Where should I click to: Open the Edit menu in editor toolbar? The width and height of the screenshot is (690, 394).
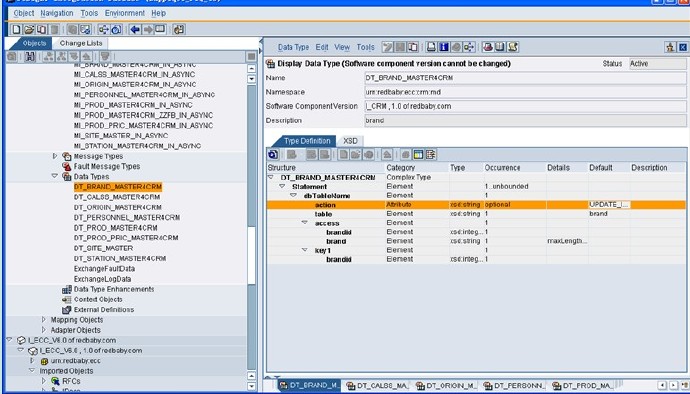click(322, 47)
